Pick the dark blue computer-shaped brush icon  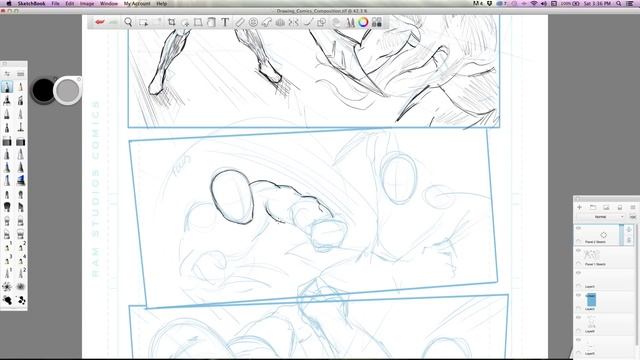pyautogui.click(x=21, y=180)
